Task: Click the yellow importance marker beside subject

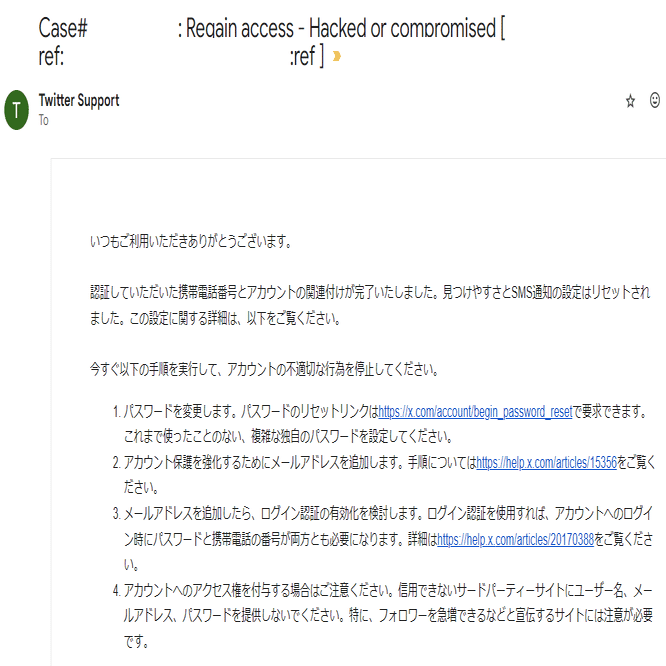Action: 337,57
